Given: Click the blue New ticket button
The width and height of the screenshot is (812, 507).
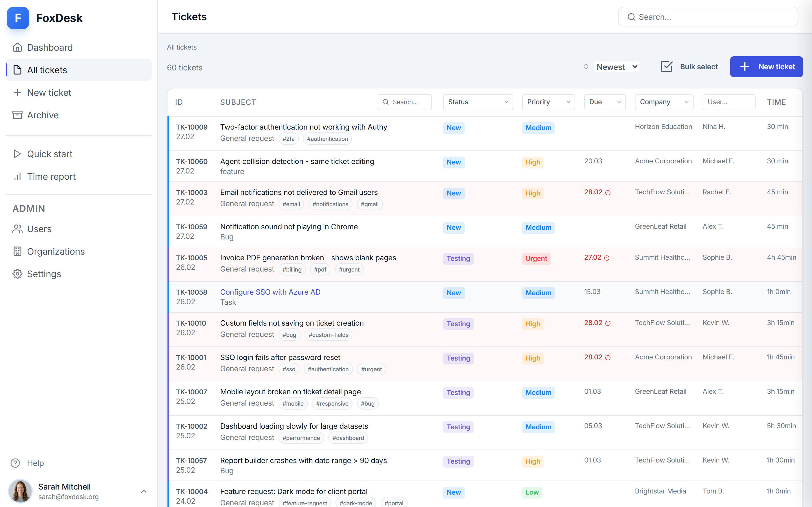Looking at the screenshot, I should pos(766,67).
